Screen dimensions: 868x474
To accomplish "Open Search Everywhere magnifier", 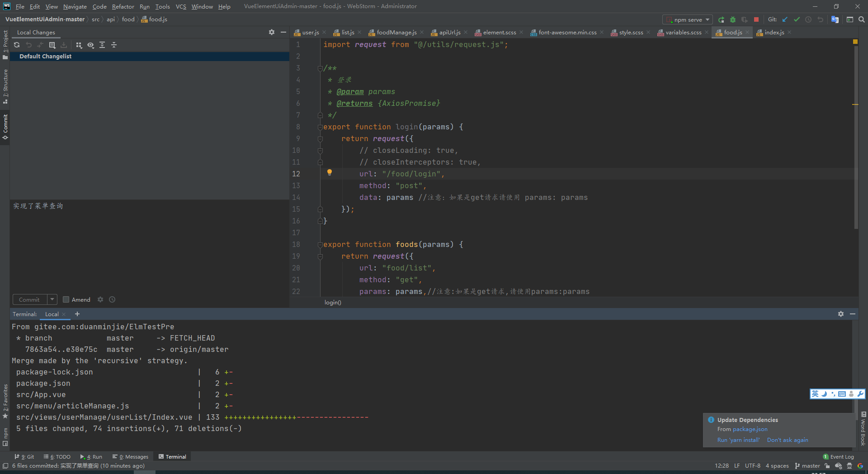I will click(x=862, y=19).
